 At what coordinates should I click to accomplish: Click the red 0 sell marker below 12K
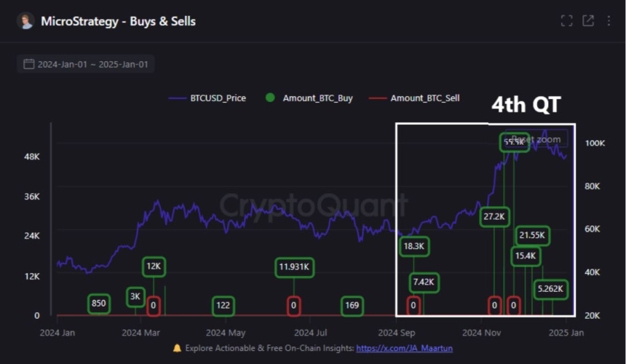(154, 306)
